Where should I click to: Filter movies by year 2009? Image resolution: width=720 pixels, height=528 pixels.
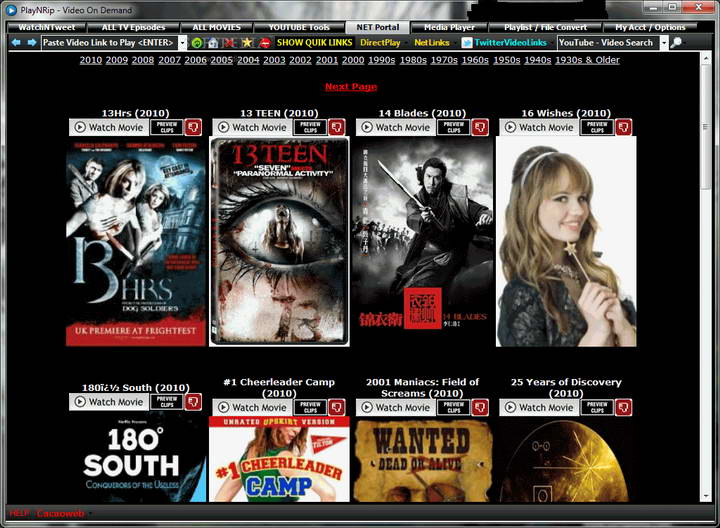click(117, 60)
